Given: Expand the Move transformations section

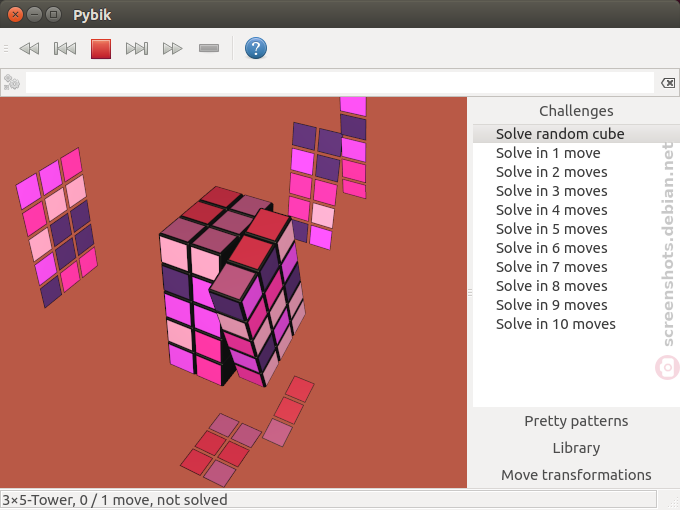Looking at the screenshot, I should point(576,475).
